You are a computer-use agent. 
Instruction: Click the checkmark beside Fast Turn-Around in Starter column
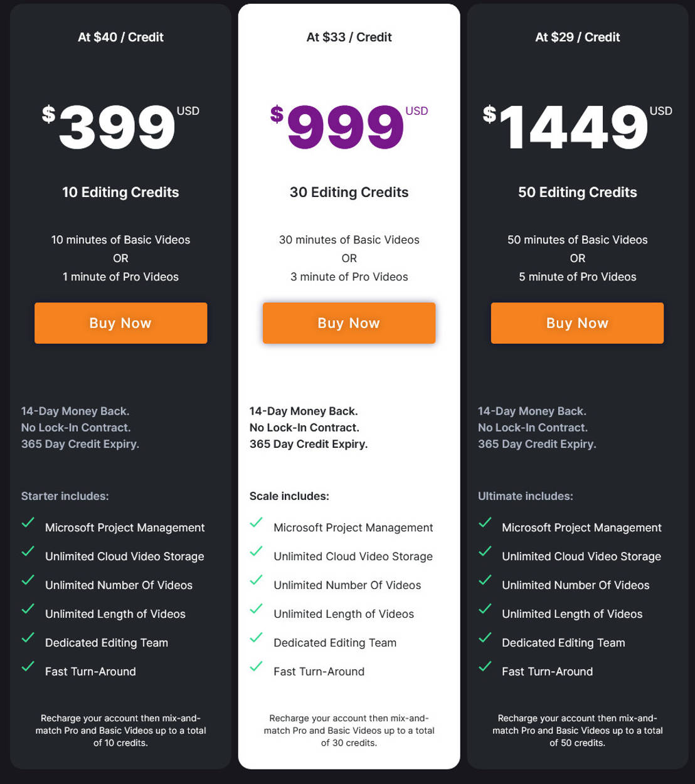coord(28,665)
